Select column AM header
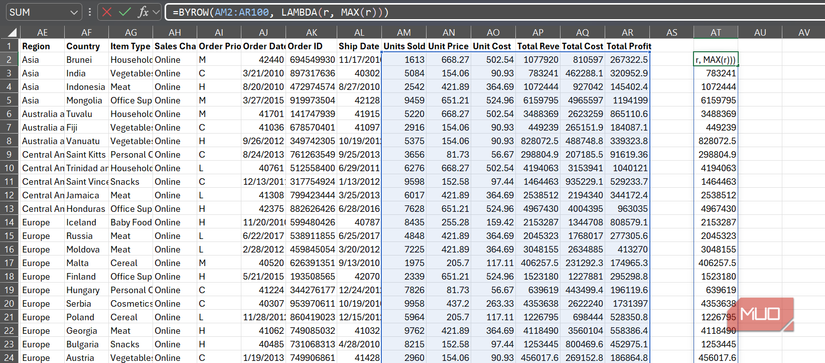This screenshot has width=825, height=363. [x=404, y=32]
